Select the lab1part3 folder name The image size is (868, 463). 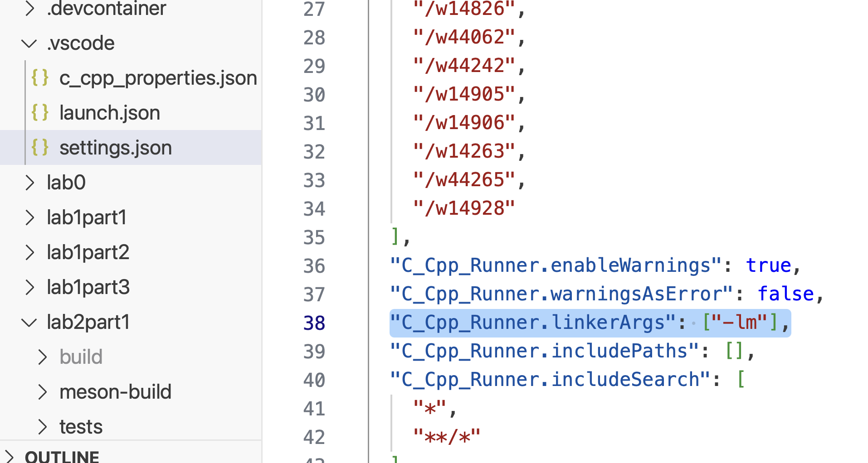click(x=88, y=287)
